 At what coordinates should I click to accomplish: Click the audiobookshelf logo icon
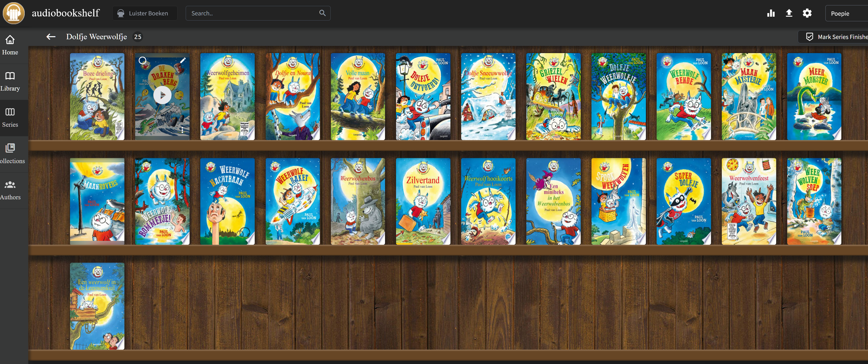[x=14, y=13]
